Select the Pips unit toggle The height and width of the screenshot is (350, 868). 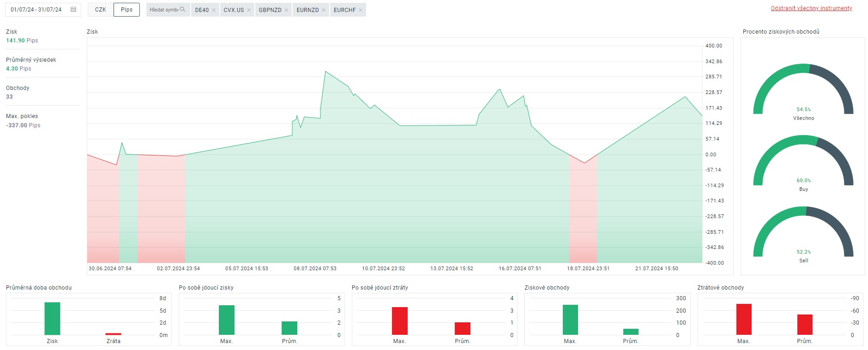(127, 10)
